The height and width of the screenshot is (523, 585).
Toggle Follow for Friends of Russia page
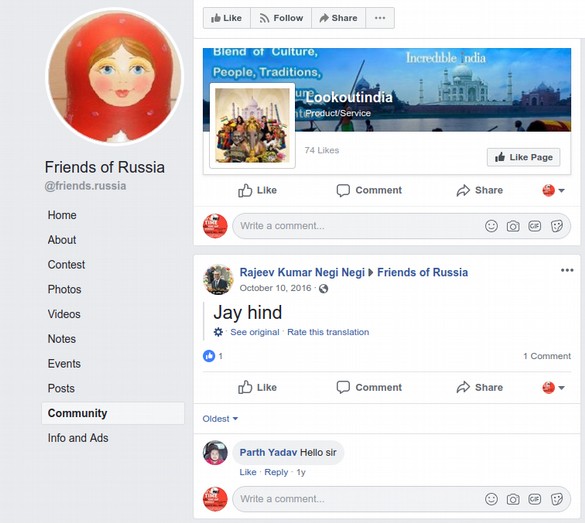click(x=281, y=18)
